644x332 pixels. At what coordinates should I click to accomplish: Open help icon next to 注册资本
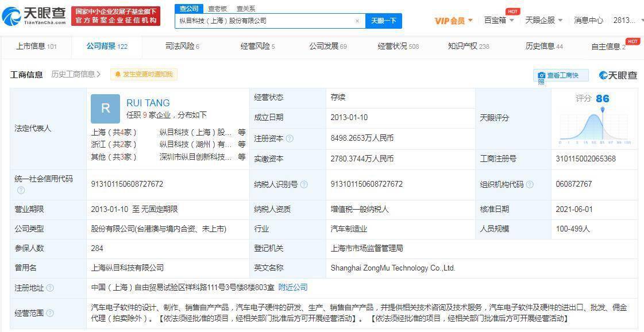[290, 139]
